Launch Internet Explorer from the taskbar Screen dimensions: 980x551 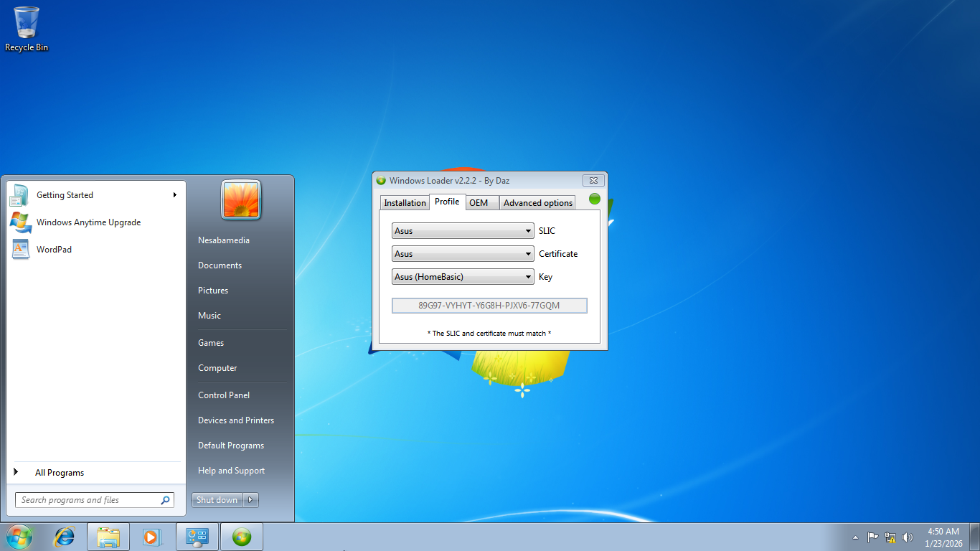65,537
